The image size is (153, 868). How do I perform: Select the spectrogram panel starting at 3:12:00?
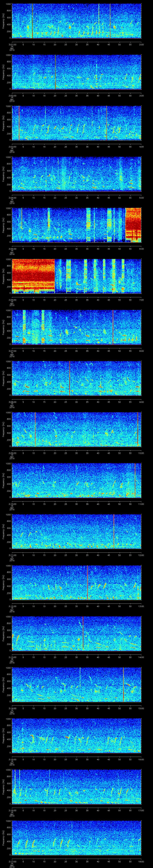click(x=77, y=583)
